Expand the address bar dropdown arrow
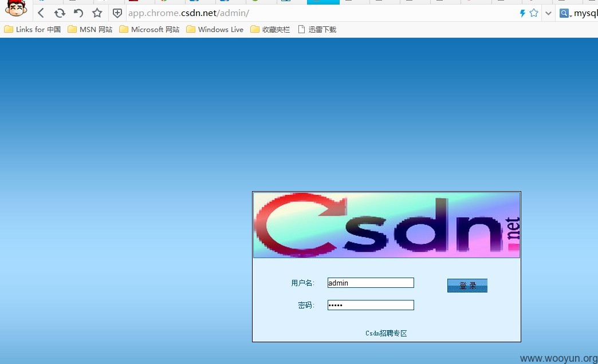The height and width of the screenshot is (364, 598). point(548,13)
